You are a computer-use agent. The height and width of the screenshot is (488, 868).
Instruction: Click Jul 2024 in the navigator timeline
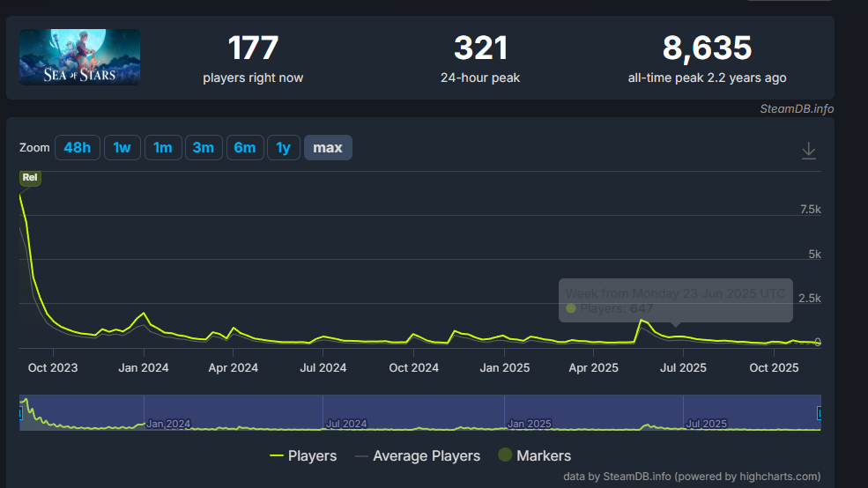[x=346, y=424]
